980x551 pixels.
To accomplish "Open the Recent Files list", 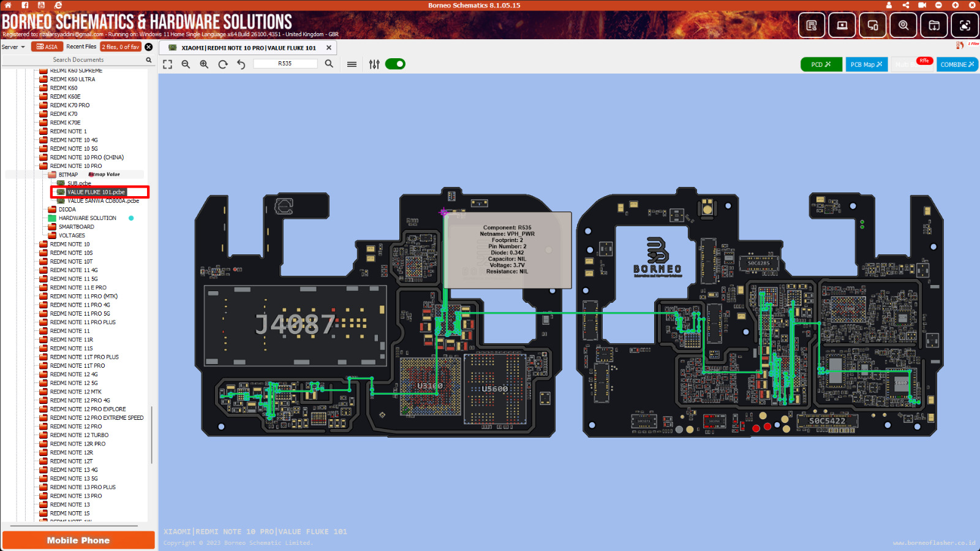I will tap(81, 47).
